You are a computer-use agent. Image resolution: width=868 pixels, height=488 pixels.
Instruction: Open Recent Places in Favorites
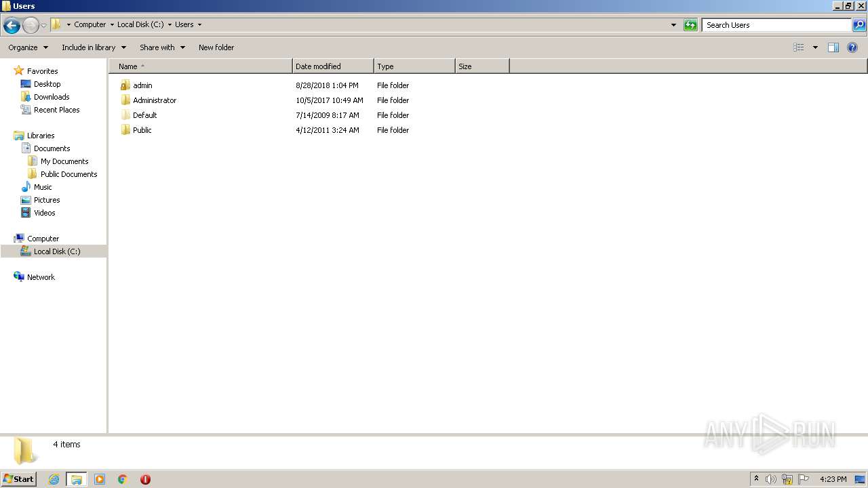pyautogui.click(x=56, y=110)
